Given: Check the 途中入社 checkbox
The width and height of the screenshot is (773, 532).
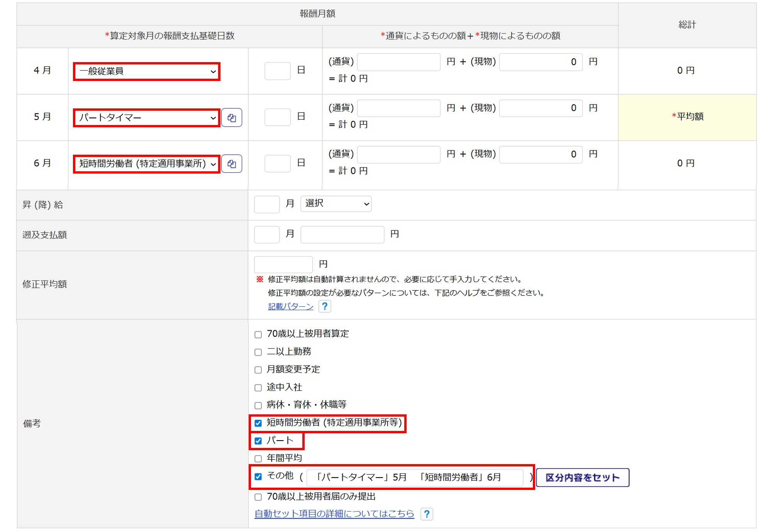Looking at the screenshot, I should tap(258, 387).
